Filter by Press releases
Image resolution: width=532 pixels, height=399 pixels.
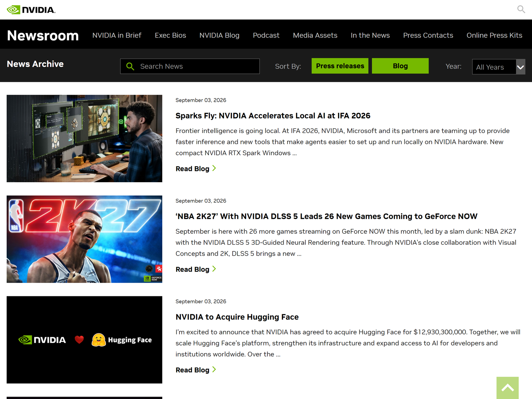pyautogui.click(x=340, y=66)
